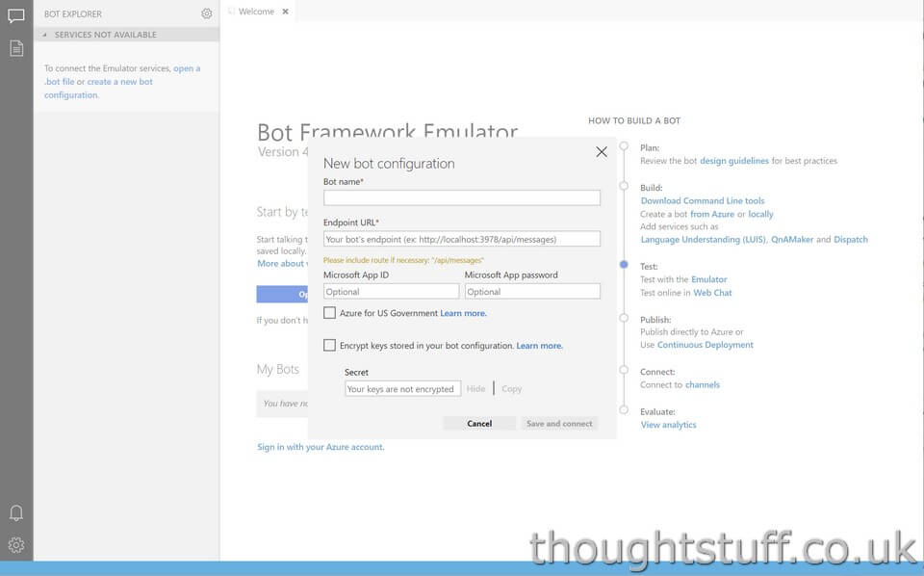Click the Bot Explorer gear icon
Screen dimensions: 924x576
point(206,13)
